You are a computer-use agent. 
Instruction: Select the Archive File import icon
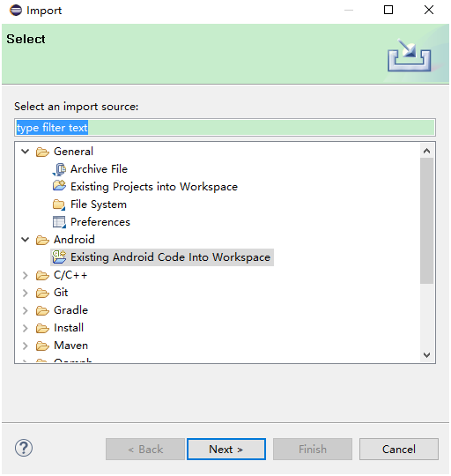click(59, 169)
